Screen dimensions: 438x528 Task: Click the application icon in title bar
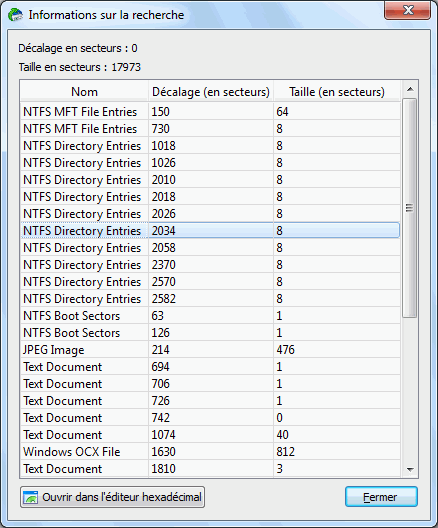point(15,15)
